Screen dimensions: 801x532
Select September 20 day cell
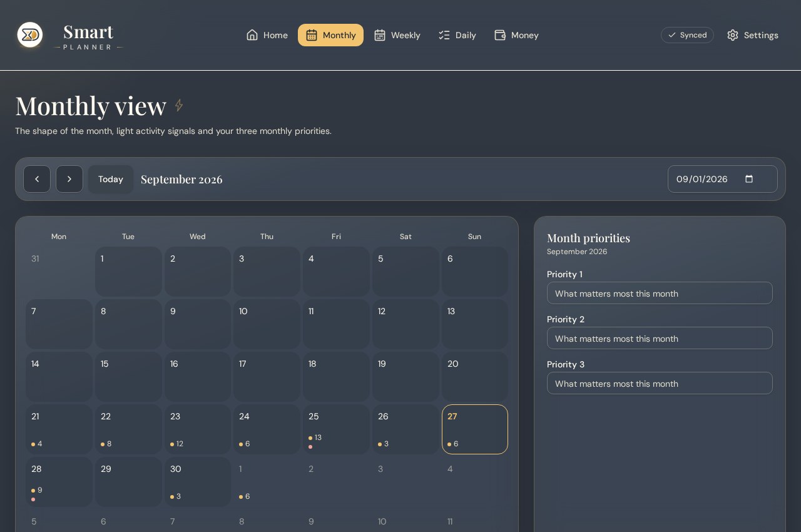tap(475, 377)
